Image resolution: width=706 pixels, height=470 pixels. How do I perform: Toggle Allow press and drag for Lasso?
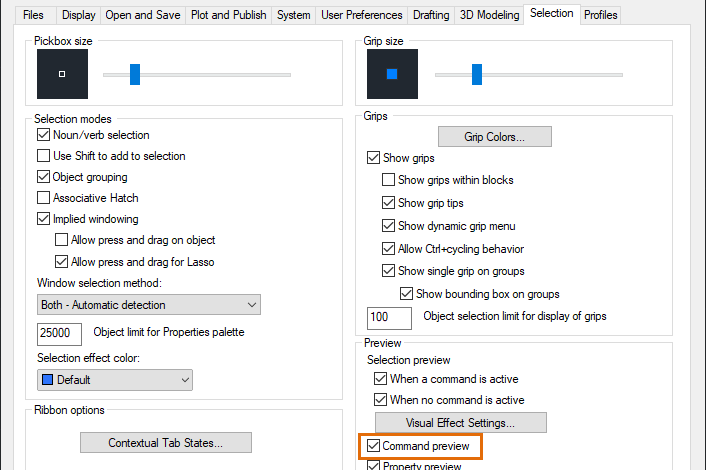coord(62,262)
